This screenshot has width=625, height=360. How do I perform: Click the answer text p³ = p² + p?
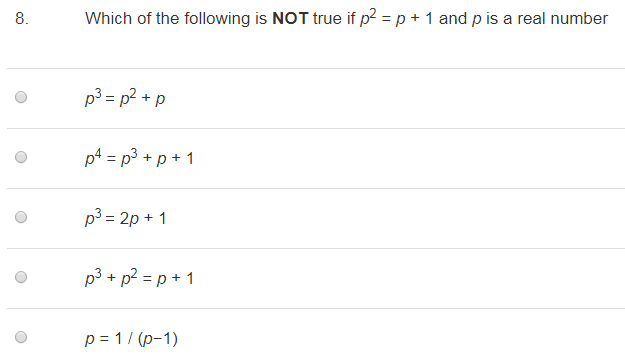point(125,98)
